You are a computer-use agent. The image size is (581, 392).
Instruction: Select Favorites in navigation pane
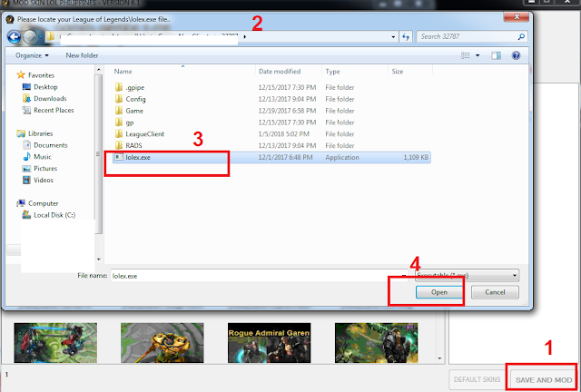pyautogui.click(x=35, y=75)
